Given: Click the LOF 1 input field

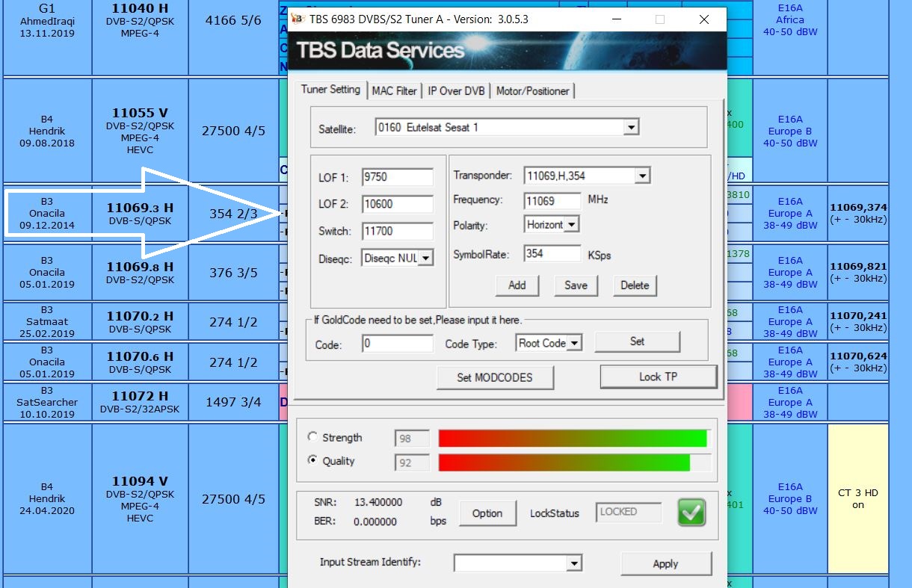Looking at the screenshot, I should [x=398, y=178].
